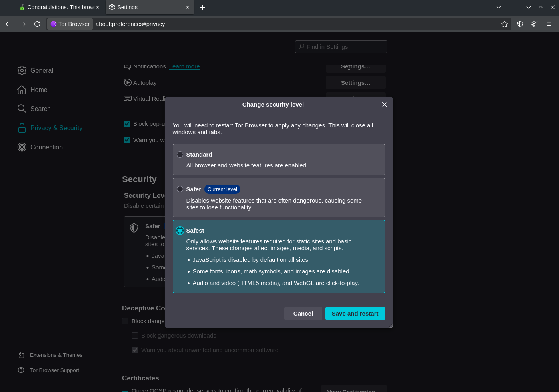This screenshot has width=559, height=392.
Task: Open a new tab with the plus icon
Action: pyautogui.click(x=203, y=7)
